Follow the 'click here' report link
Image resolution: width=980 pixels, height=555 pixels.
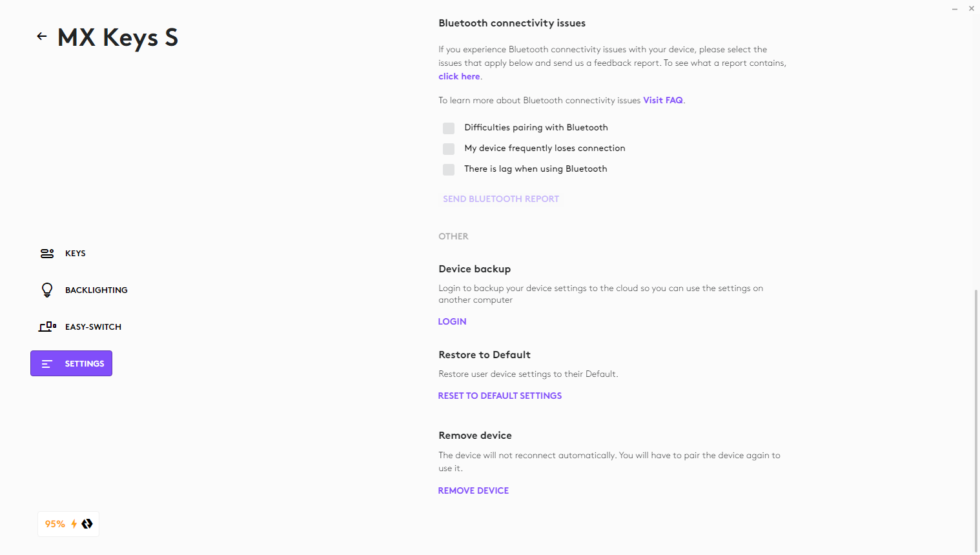coord(459,76)
